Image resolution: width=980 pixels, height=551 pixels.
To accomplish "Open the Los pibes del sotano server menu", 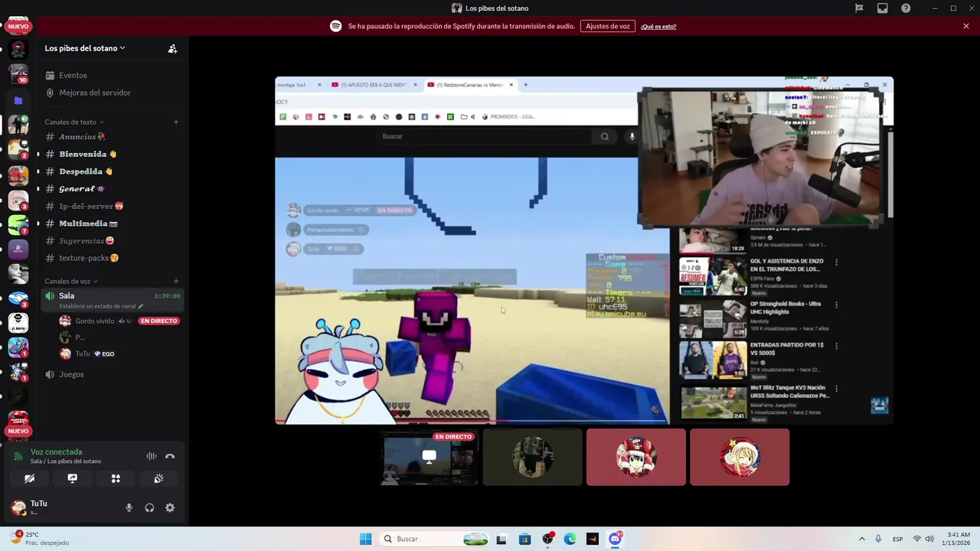I will tap(85, 48).
